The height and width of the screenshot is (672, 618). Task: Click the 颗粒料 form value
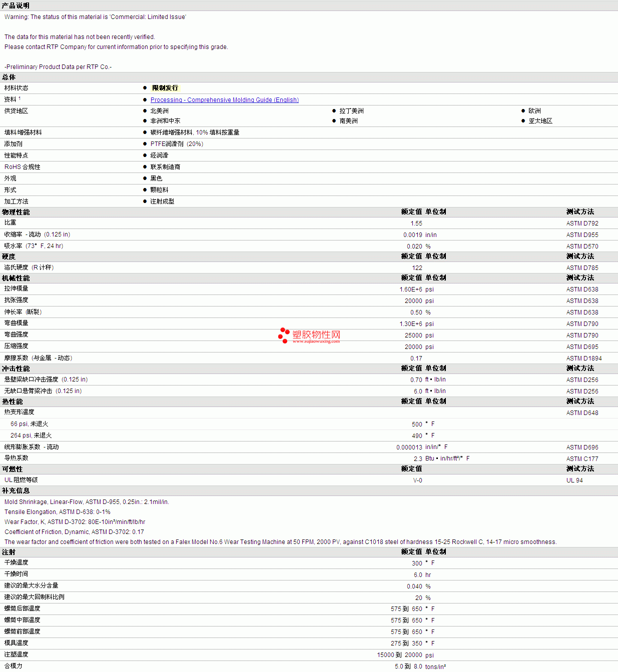point(160,190)
